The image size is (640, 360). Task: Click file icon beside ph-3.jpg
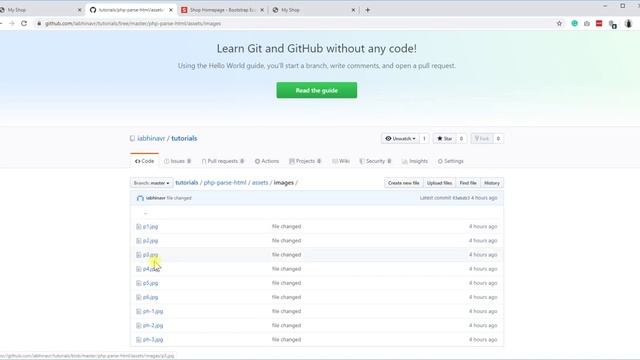[138, 340]
